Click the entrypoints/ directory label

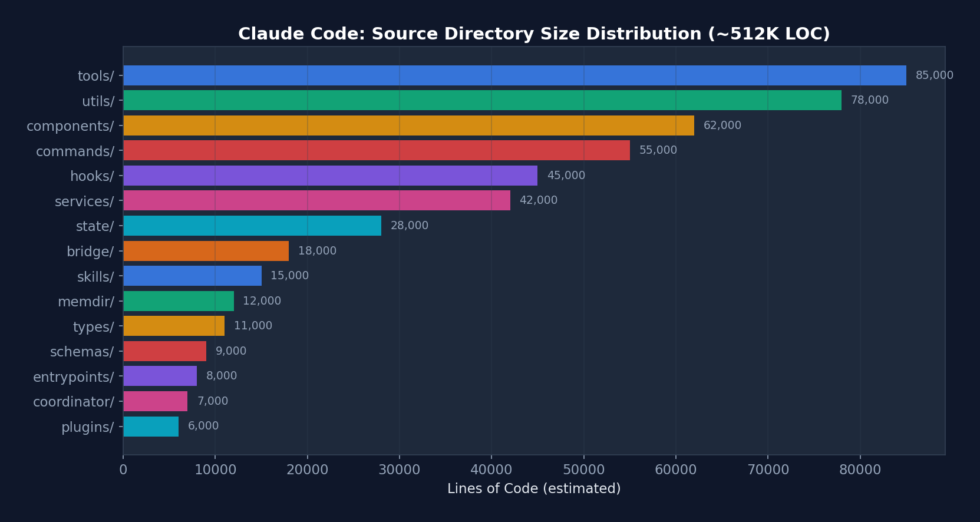pyautogui.click(x=74, y=377)
